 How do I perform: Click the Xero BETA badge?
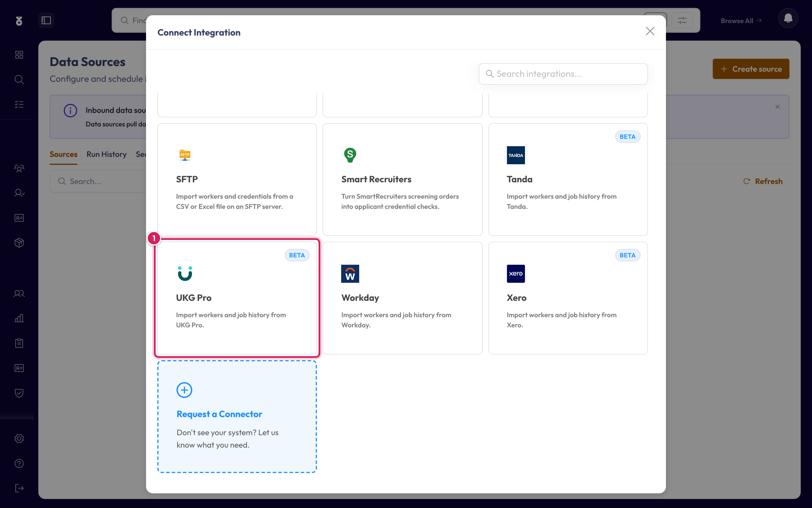(x=627, y=255)
